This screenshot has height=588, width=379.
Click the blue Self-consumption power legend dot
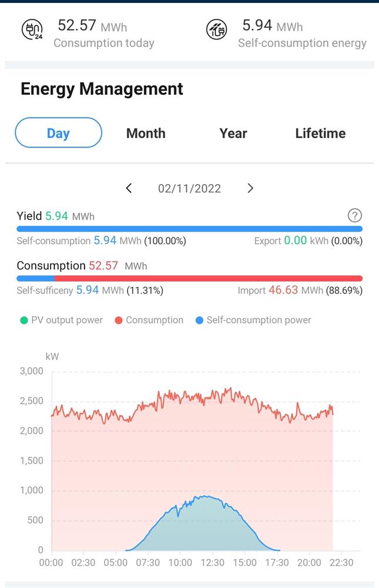pos(198,320)
